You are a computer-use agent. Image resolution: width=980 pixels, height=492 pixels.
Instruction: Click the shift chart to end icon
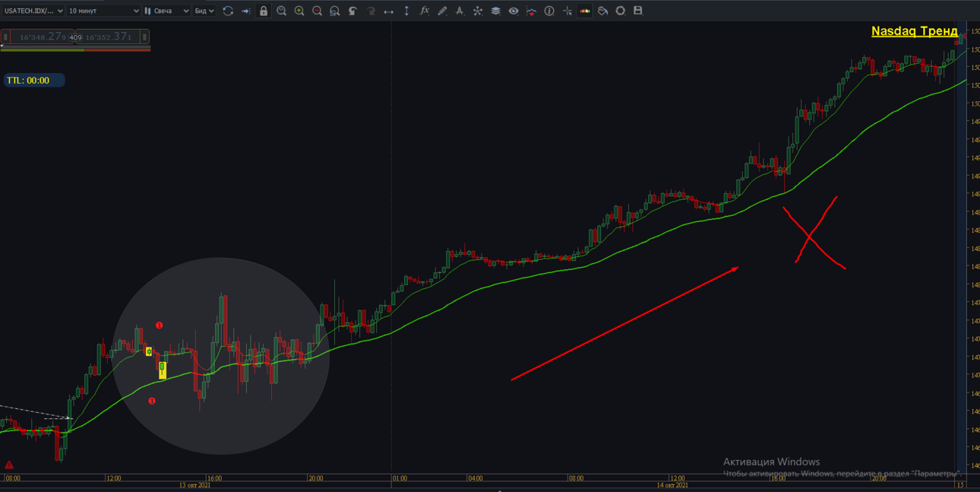click(x=246, y=11)
